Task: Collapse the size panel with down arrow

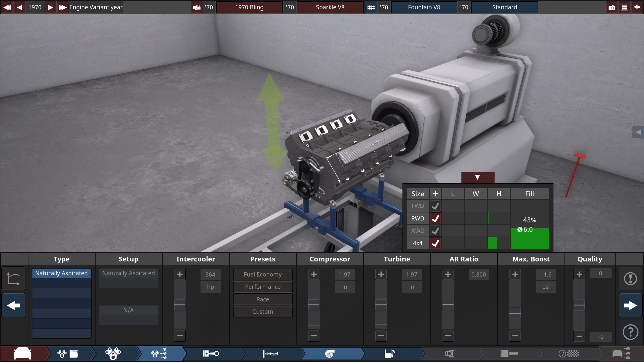Action: [x=477, y=177]
